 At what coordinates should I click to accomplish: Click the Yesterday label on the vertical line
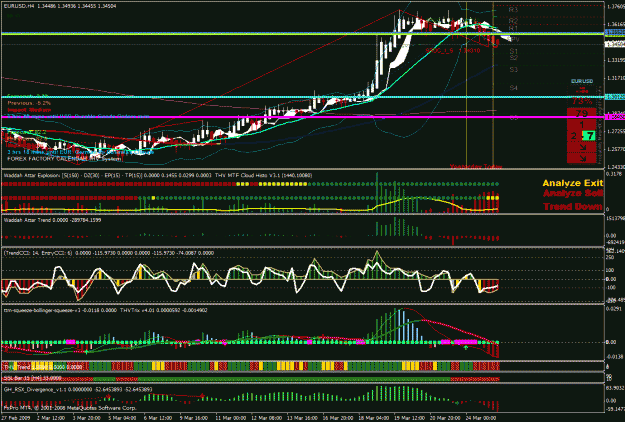tap(464, 167)
